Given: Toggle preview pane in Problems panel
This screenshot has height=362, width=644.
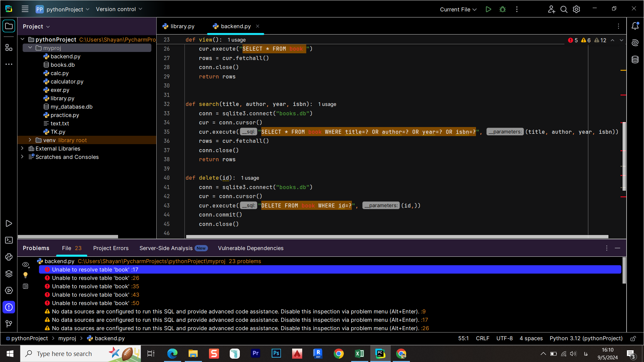Looking at the screenshot, I should (25, 286).
